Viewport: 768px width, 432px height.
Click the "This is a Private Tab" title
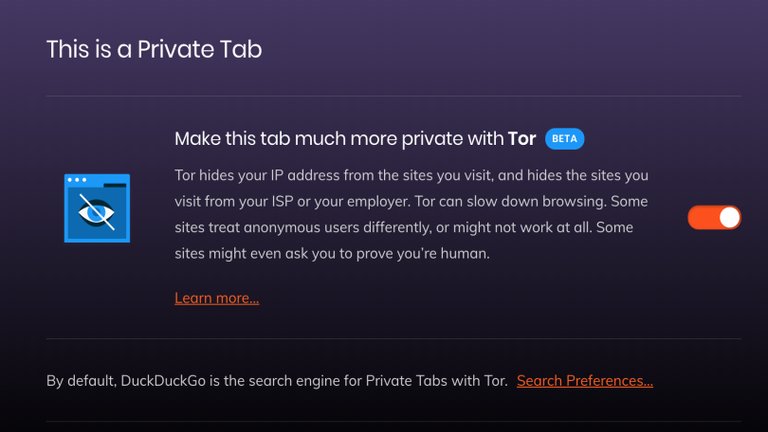point(154,49)
